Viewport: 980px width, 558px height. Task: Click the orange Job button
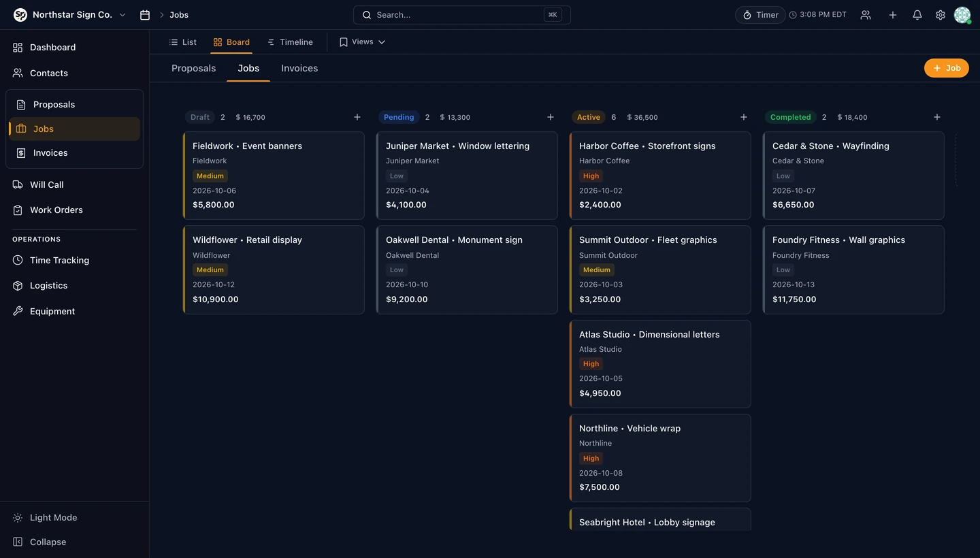946,68
